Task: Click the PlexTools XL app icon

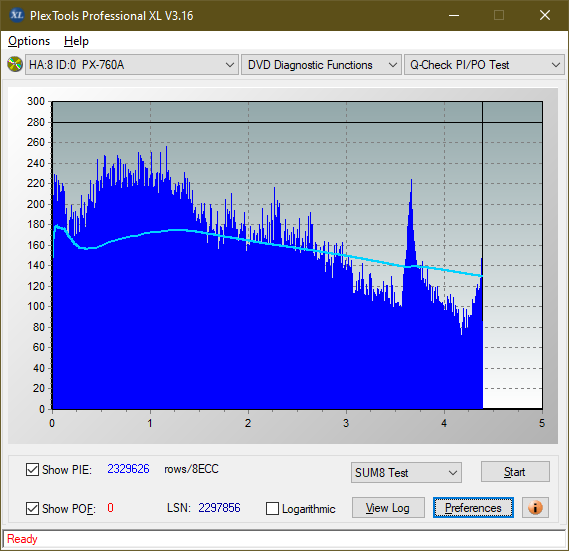Action: coord(16,15)
